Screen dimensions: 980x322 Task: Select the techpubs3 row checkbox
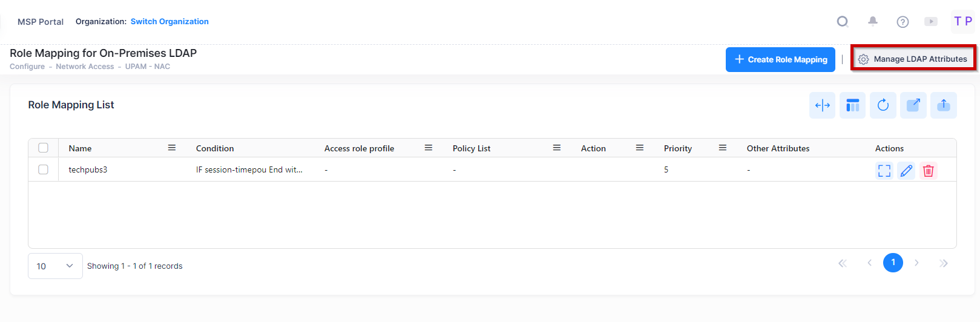click(43, 169)
